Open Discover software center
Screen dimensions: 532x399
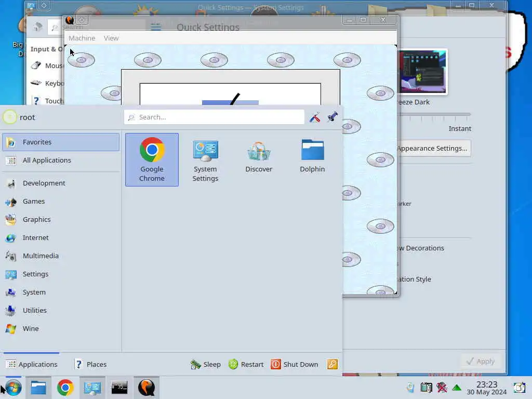tap(259, 159)
